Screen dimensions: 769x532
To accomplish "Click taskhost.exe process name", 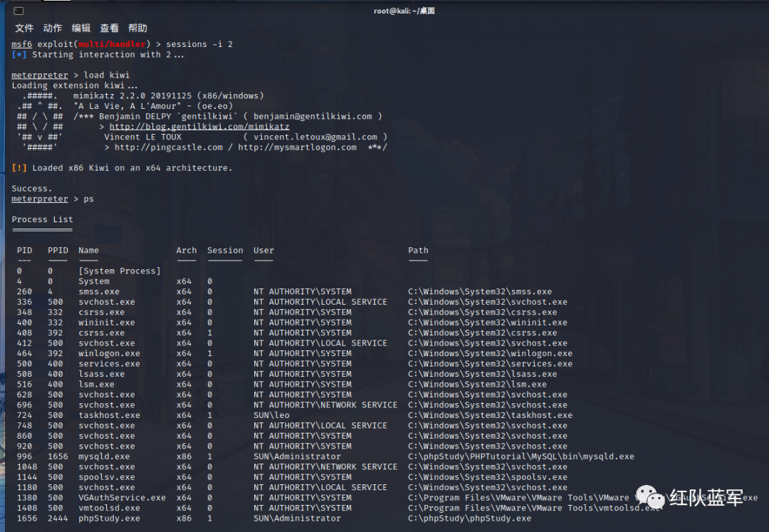I will [109, 414].
